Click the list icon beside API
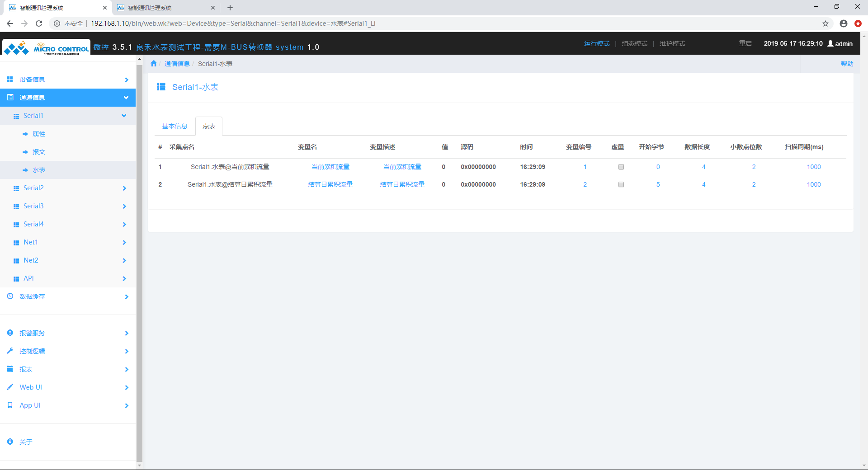The width and height of the screenshot is (868, 470). coord(16,279)
